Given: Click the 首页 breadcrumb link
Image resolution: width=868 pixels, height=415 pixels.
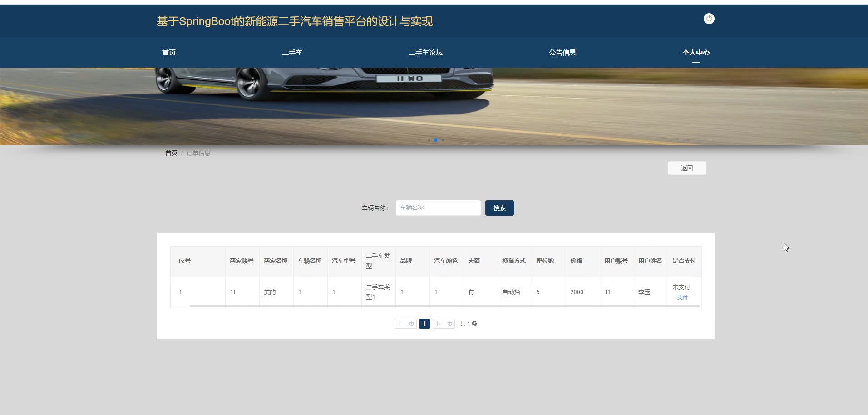Looking at the screenshot, I should click(171, 153).
